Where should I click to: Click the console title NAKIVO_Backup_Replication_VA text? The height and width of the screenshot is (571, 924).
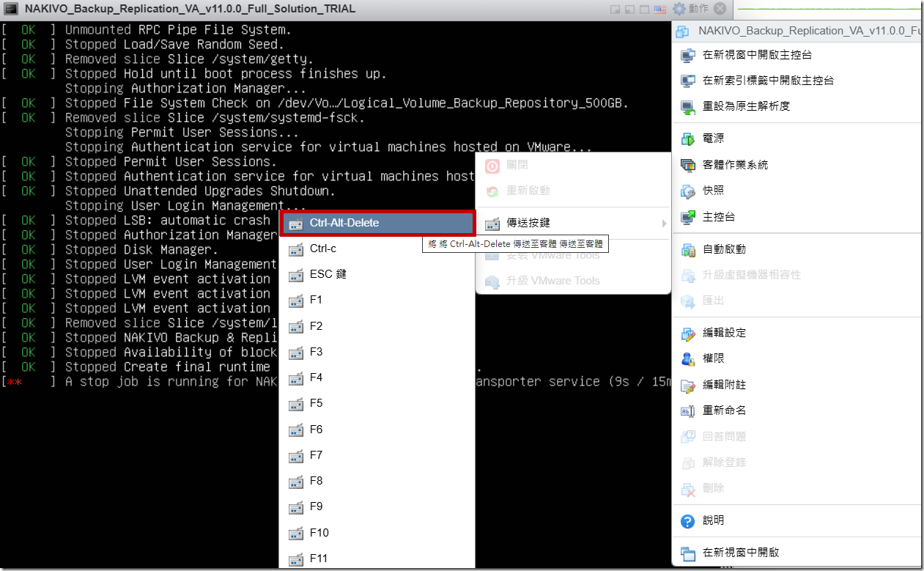[x=191, y=9]
